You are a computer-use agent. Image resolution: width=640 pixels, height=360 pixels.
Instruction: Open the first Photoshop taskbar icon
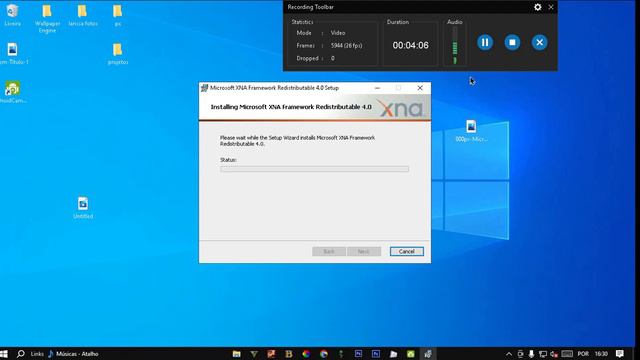coord(358,354)
